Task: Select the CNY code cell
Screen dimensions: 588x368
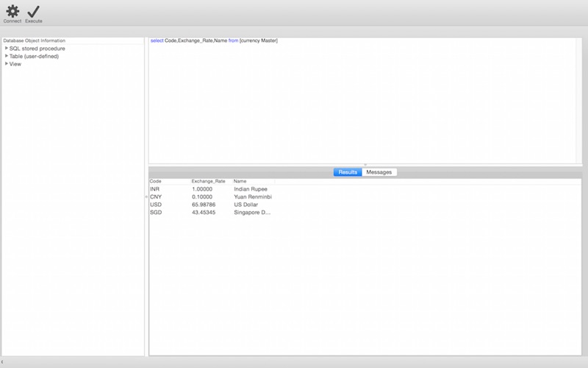Action: tap(156, 197)
